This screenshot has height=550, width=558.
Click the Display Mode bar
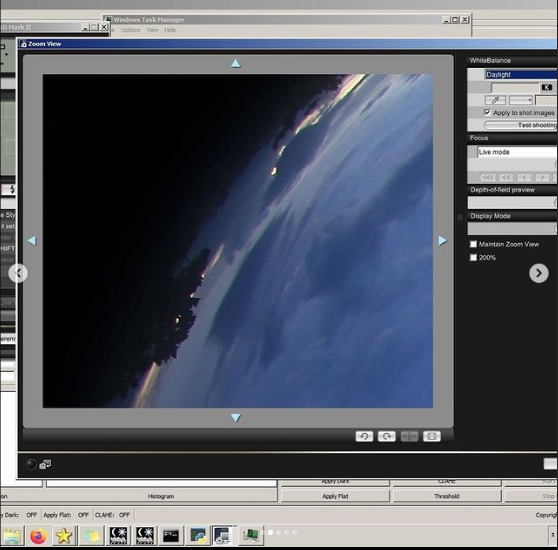(x=512, y=228)
